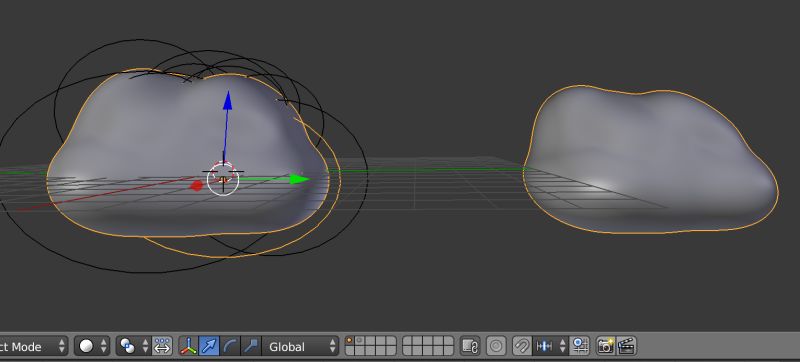Select layer button with orange dot
This screenshot has height=362, width=800.
tap(350, 342)
